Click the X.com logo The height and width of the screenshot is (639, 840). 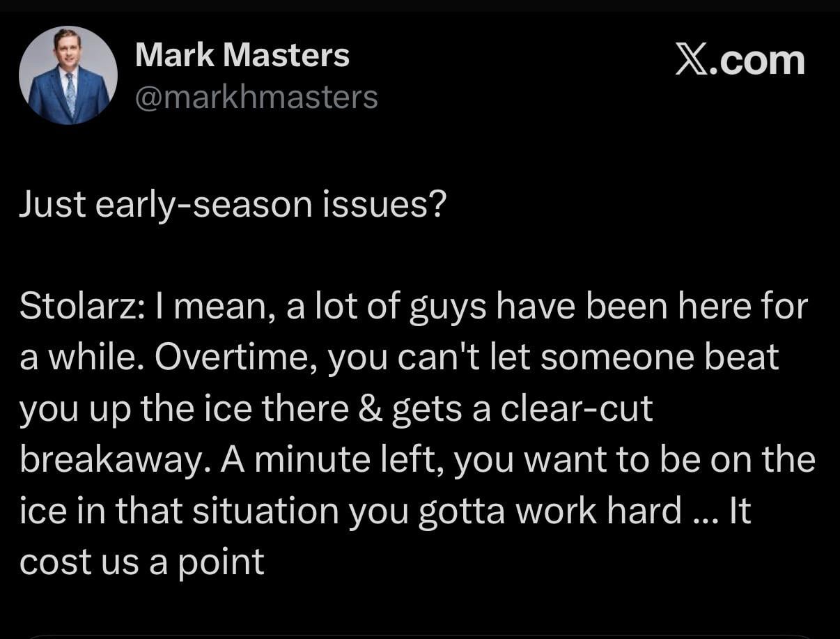click(740, 61)
